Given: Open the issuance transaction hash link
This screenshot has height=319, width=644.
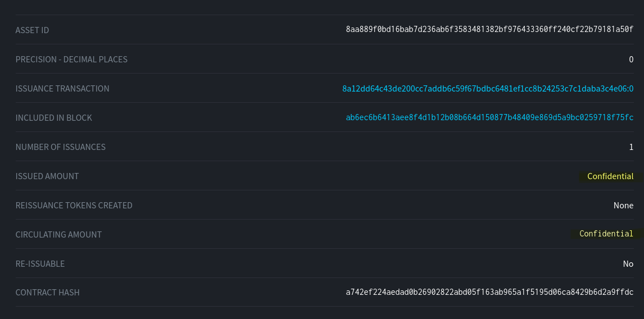Looking at the screenshot, I should 488,89.
